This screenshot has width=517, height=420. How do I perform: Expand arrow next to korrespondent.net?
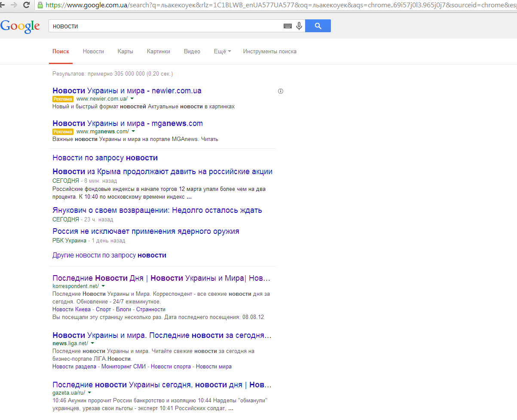103,286
